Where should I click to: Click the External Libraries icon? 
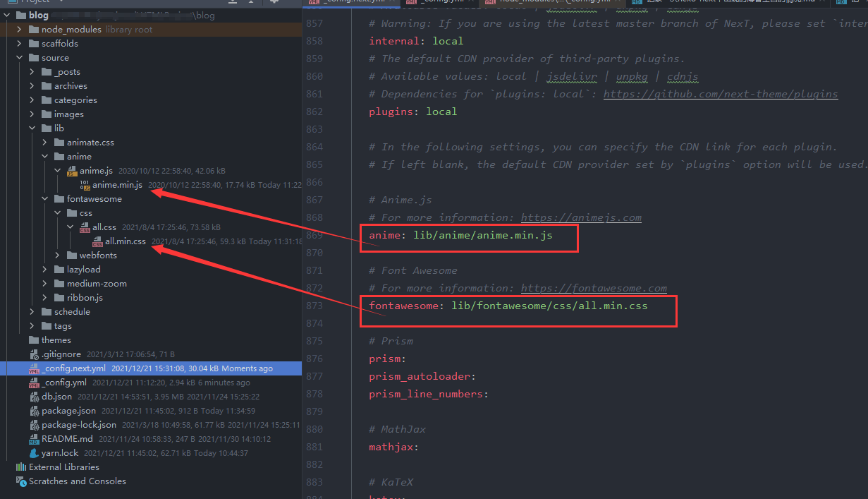pos(20,467)
